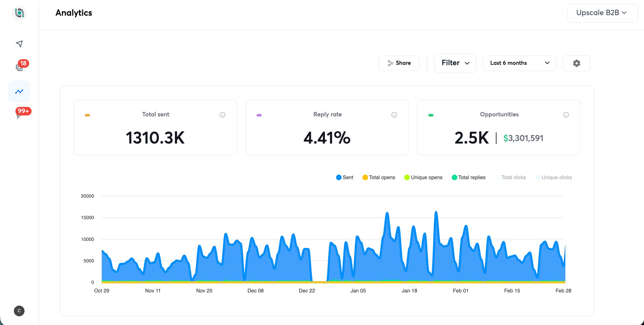Expand the Last 6 months date range
Image resolution: width=644 pixels, height=325 pixels.
519,63
